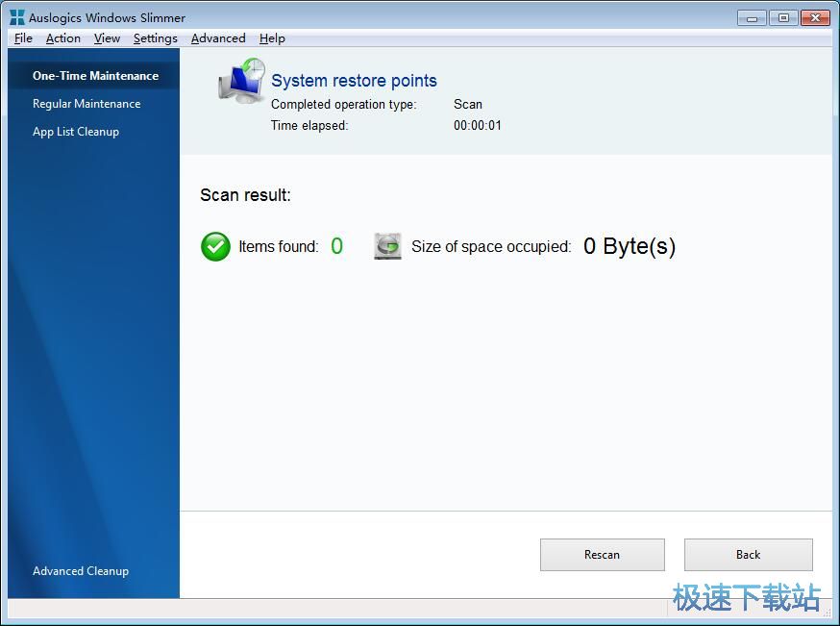Click the Items found: label

279,246
